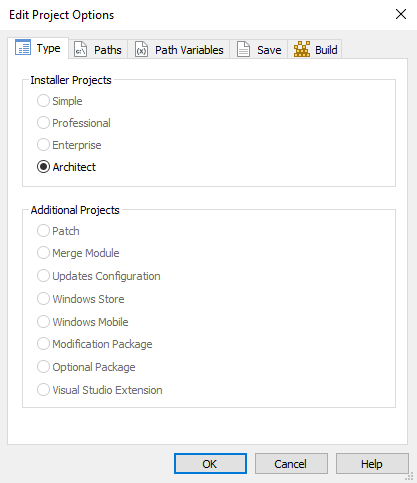Select Updates Configuration project type
The height and width of the screenshot is (483, 417).
click(99, 276)
